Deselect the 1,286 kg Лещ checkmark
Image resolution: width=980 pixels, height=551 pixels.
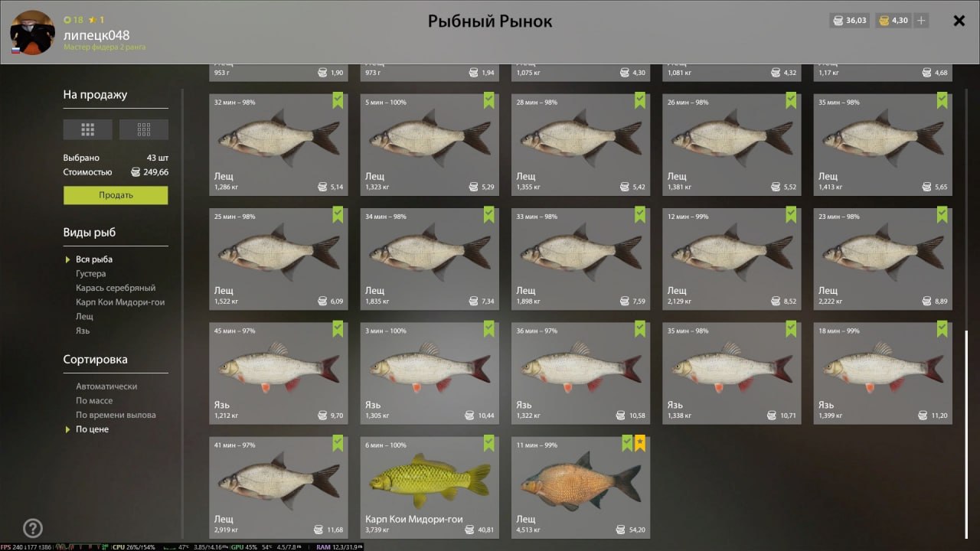point(338,100)
